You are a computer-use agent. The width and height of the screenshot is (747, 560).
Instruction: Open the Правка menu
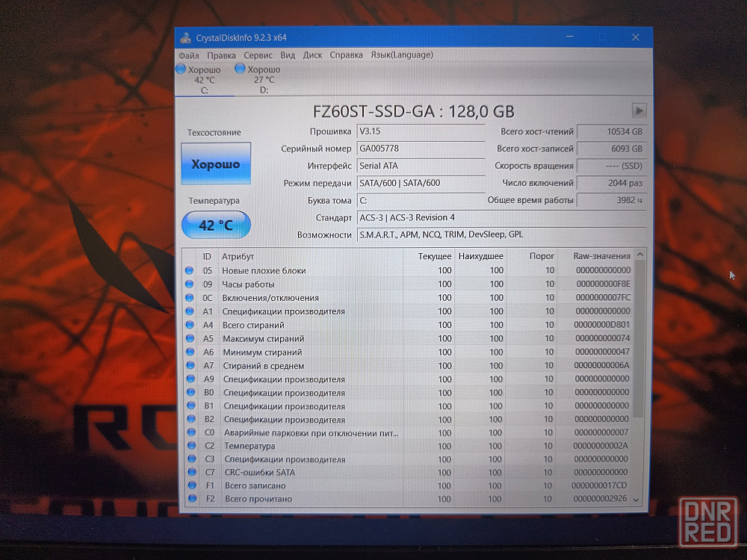(x=221, y=55)
